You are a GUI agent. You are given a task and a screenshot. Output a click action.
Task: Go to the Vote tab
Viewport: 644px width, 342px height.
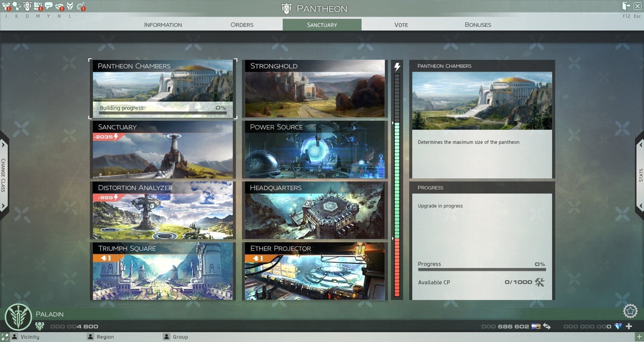[x=401, y=25]
